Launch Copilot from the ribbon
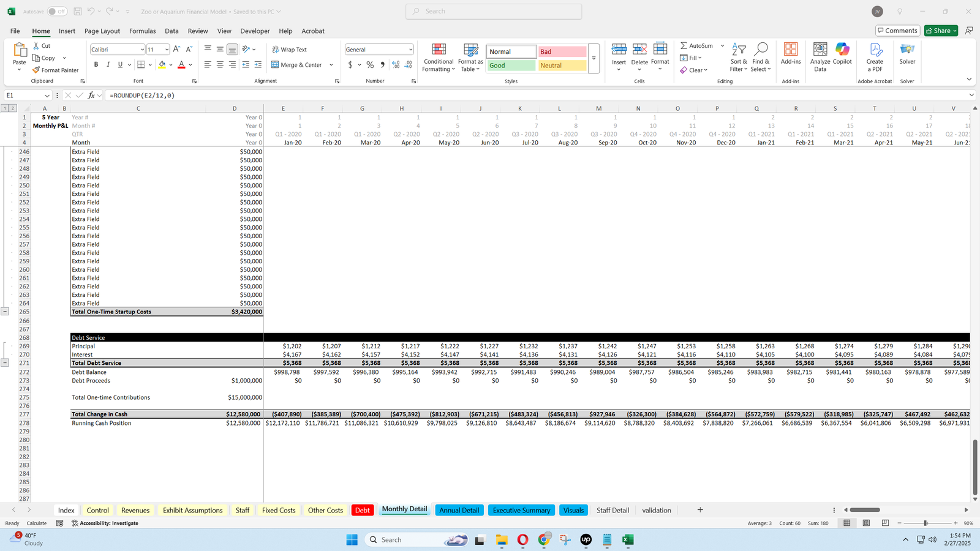The image size is (980, 551). (842, 50)
